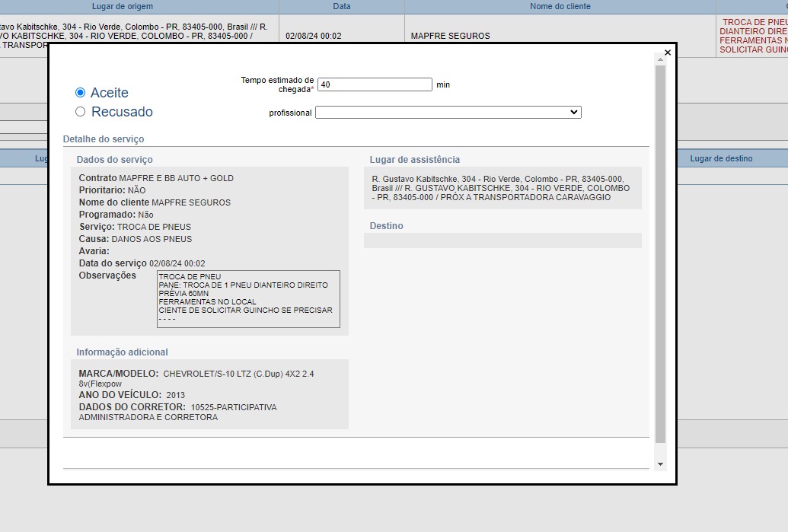This screenshot has width=788, height=532.
Task: Click the 'Lugar de destino' column header
Action: (x=721, y=159)
